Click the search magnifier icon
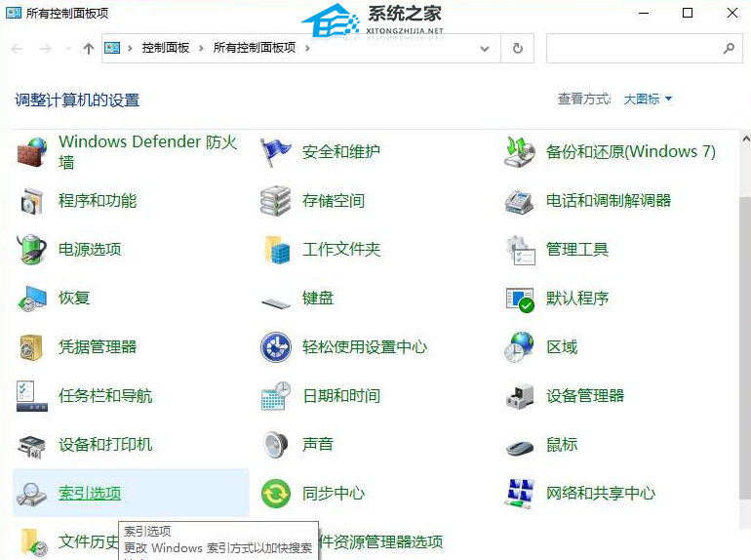 pyautogui.click(x=729, y=49)
